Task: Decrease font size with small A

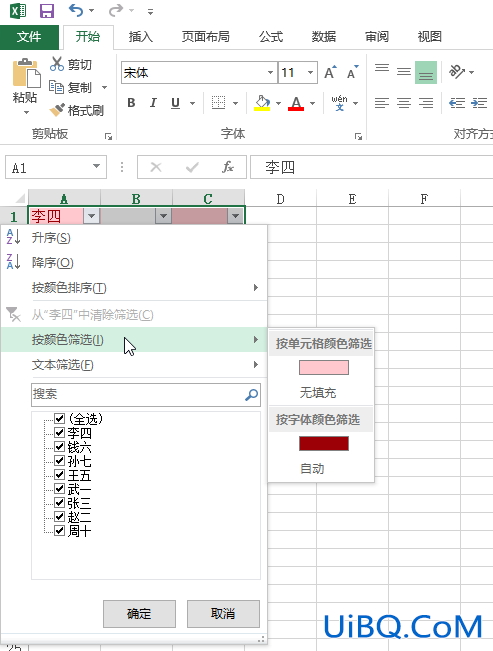Action: click(x=353, y=72)
